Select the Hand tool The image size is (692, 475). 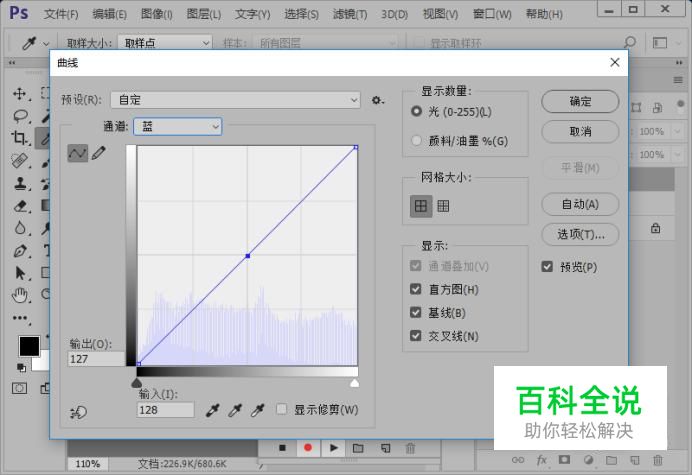20,295
